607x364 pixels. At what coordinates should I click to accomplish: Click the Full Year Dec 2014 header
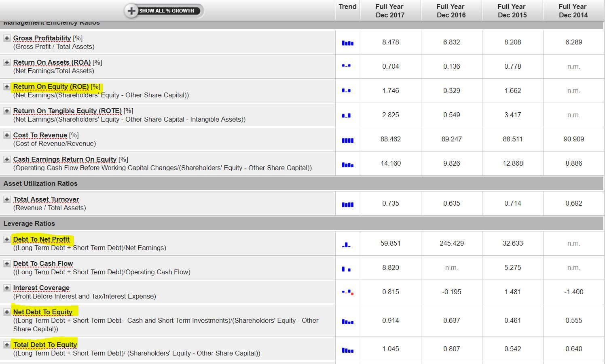(573, 11)
